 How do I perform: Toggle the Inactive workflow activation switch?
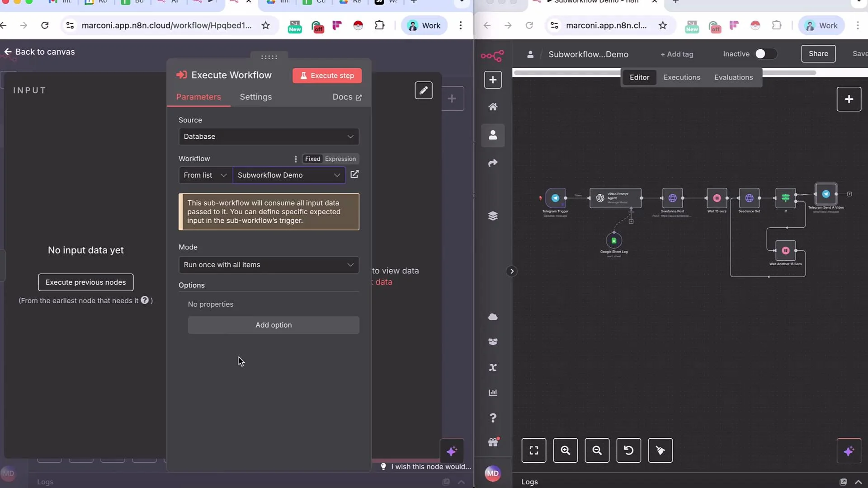coord(766,54)
